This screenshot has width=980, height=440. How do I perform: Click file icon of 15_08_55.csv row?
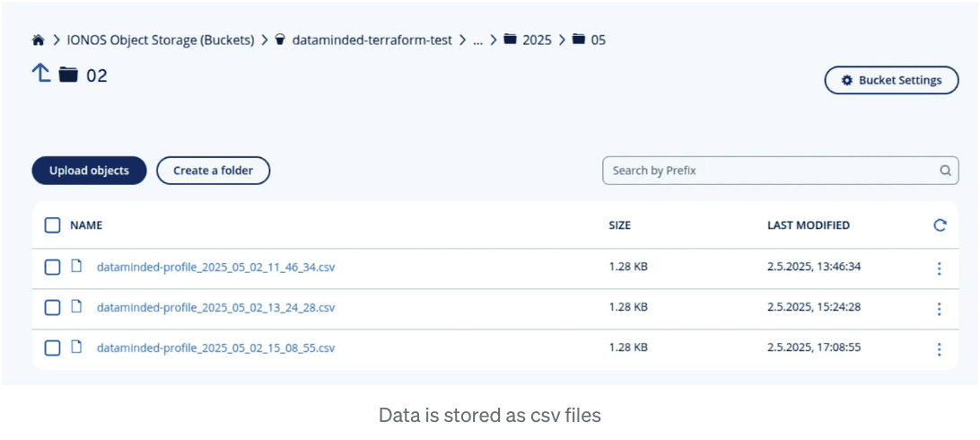click(x=76, y=347)
